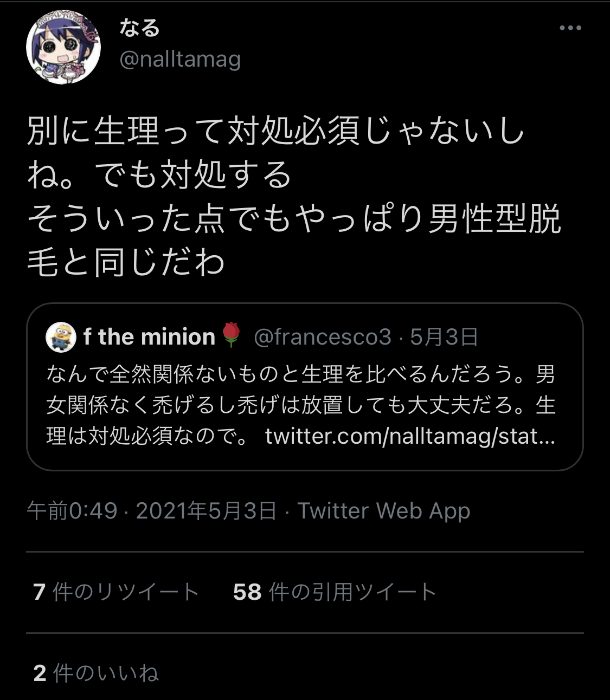610x700 pixels.
Task: Click the main tweet's first line of text
Action: click(x=275, y=132)
